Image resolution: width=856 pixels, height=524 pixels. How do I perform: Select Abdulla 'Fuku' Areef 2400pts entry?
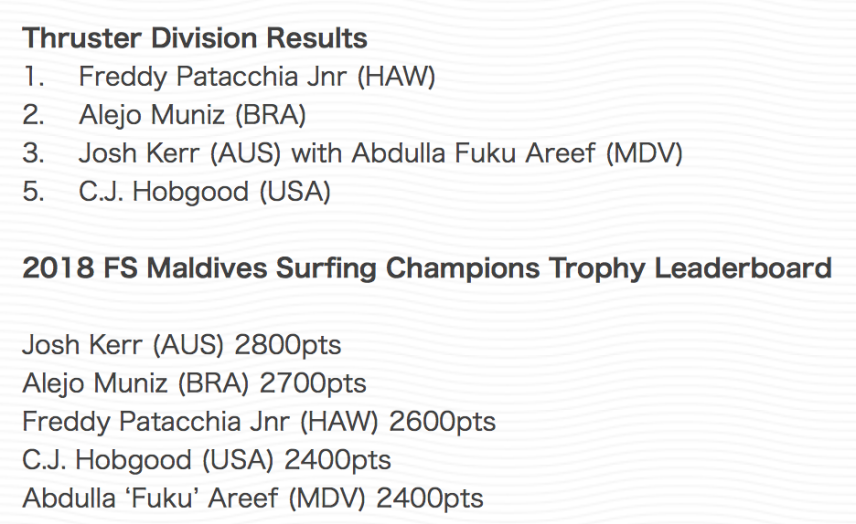click(x=253, y=498)
